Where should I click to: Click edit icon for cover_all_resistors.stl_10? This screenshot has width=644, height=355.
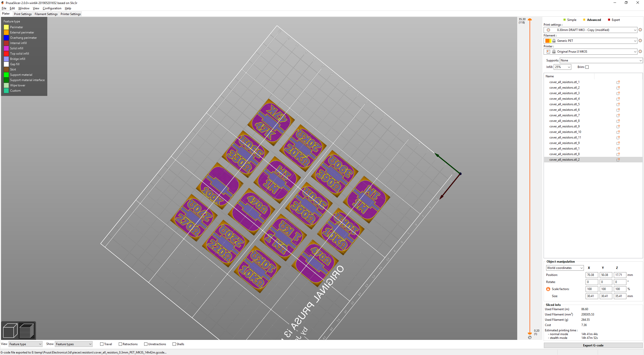[618, 132]
